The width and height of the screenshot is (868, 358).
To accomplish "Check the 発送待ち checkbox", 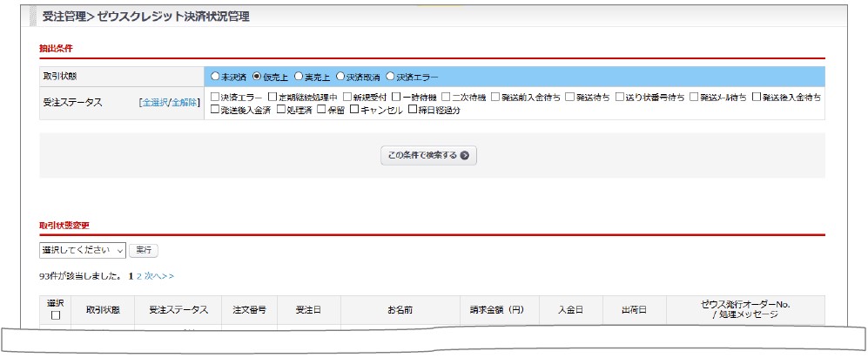I will 569,97.
